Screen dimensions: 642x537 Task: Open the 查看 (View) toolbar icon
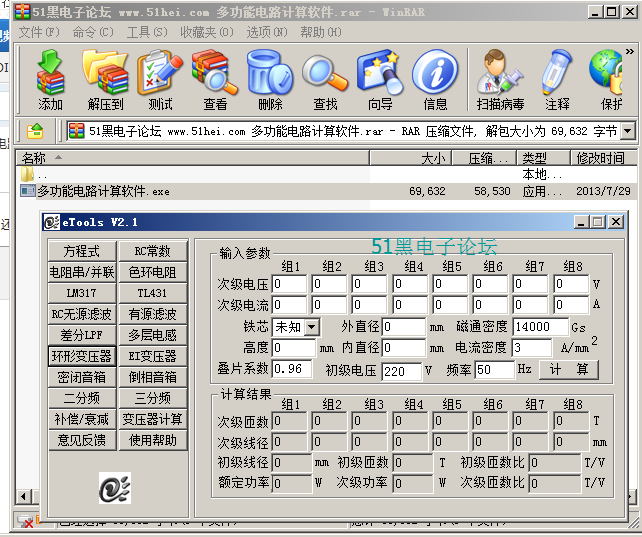click(x=215, y=80)
